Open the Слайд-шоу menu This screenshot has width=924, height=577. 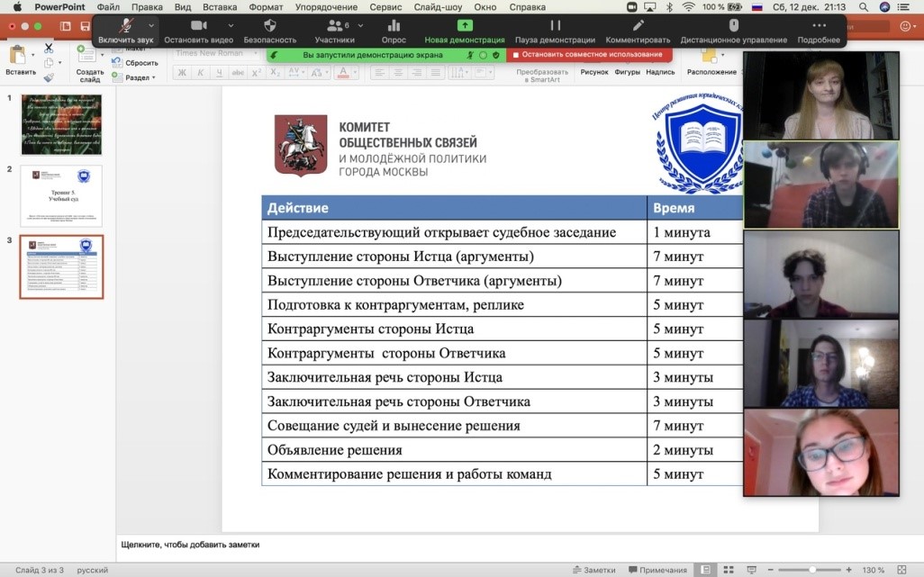(438, 7)
